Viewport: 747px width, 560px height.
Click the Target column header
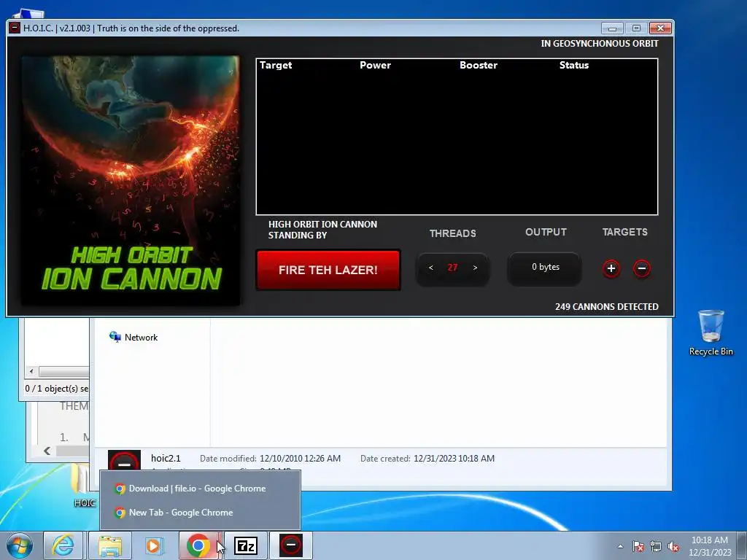coord(276,65)
